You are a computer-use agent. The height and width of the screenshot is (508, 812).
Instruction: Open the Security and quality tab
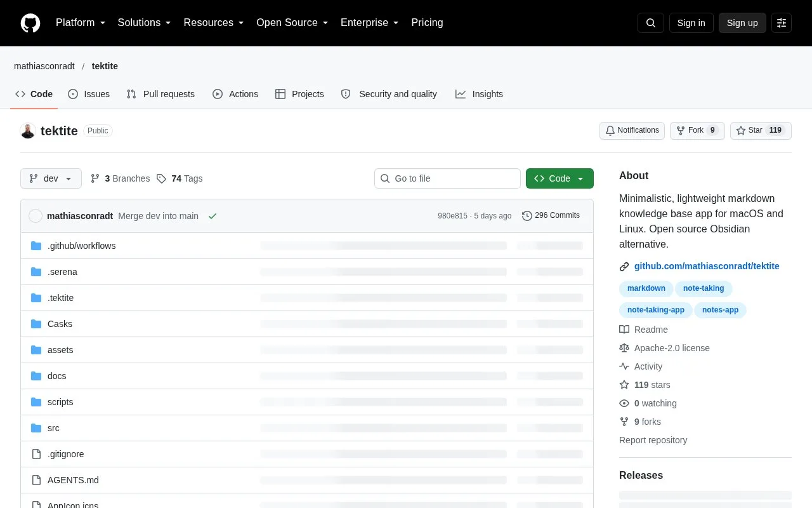389,94
